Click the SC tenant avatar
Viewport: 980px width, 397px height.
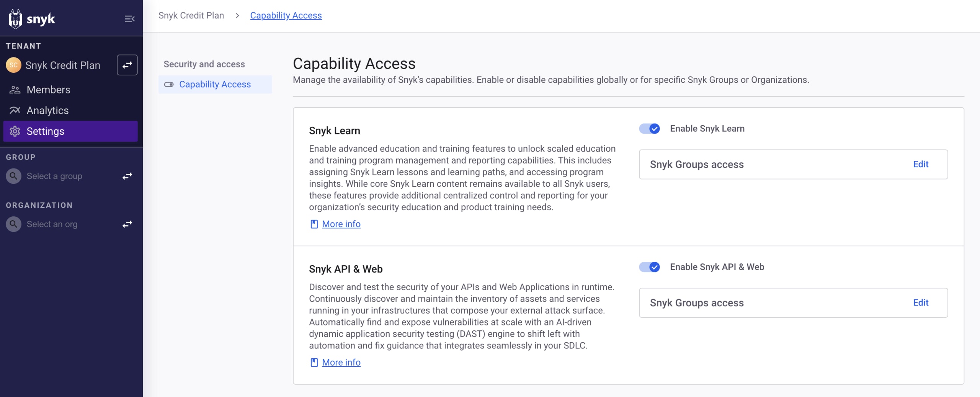pyautogui.click(x=13, y=65)
